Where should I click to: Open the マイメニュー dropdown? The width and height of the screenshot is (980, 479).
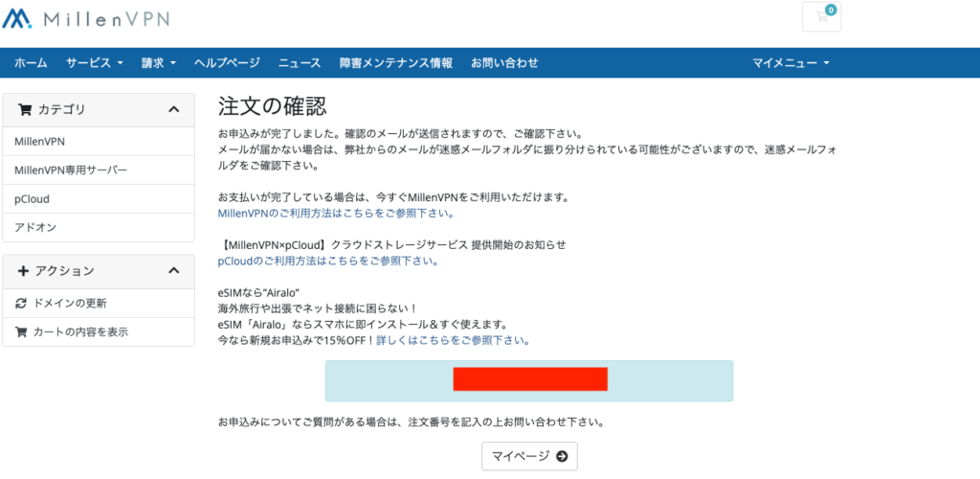coord(790,63)
